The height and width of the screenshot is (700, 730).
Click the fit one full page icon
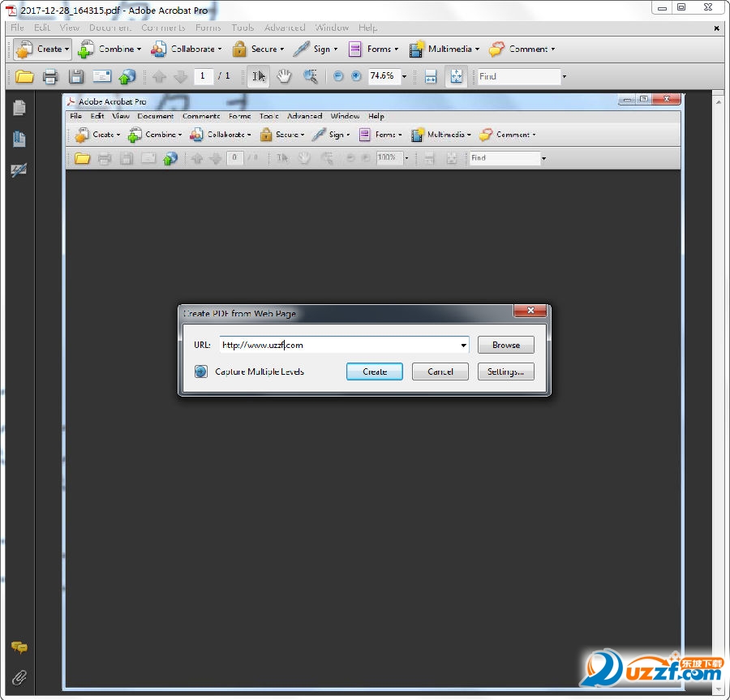[x=456, y=76]
